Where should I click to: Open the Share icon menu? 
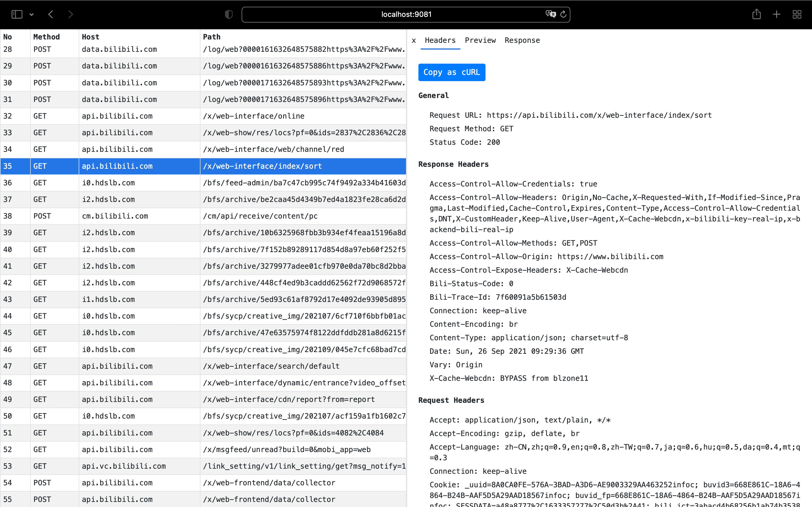[756, 14]
